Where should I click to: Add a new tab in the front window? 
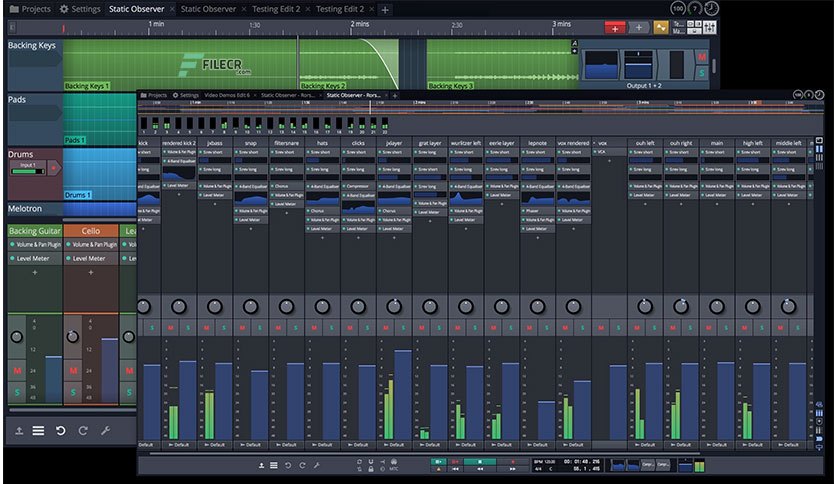coord(395,95)
